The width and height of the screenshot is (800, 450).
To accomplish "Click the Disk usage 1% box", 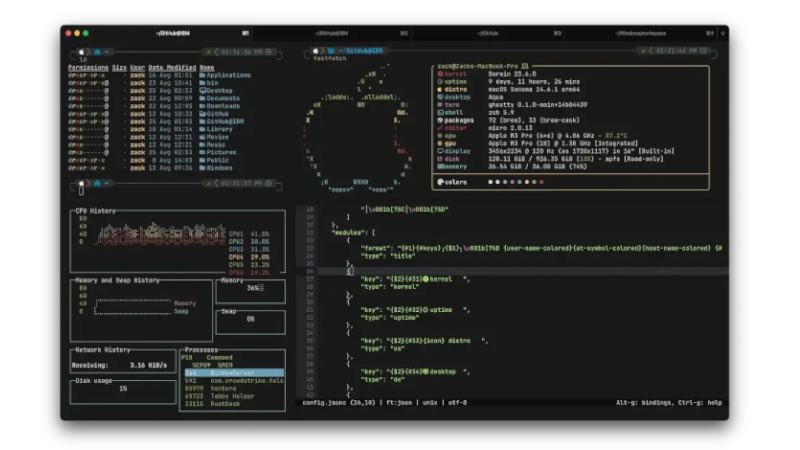I will (x=123, y=392).
